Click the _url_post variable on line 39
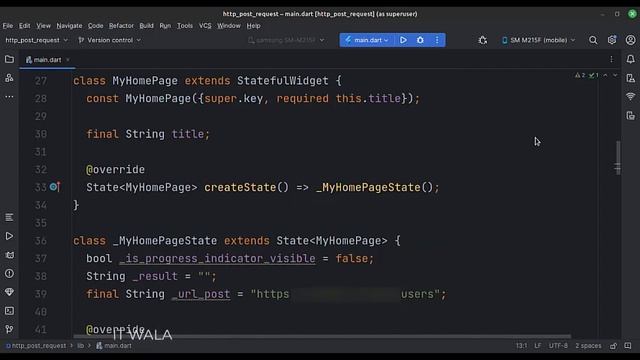This screenshot has height=360, width=640. coord(201,294)
